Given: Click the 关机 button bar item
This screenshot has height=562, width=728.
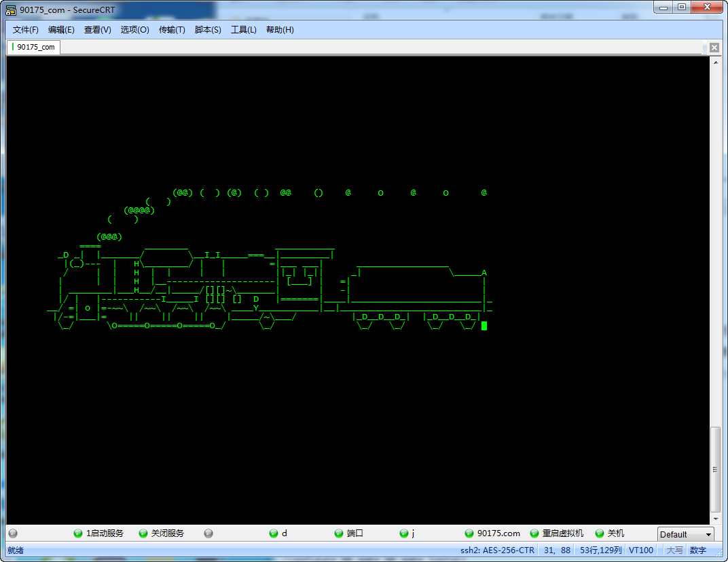Looking at the screenshot, I should coord(610,533).
